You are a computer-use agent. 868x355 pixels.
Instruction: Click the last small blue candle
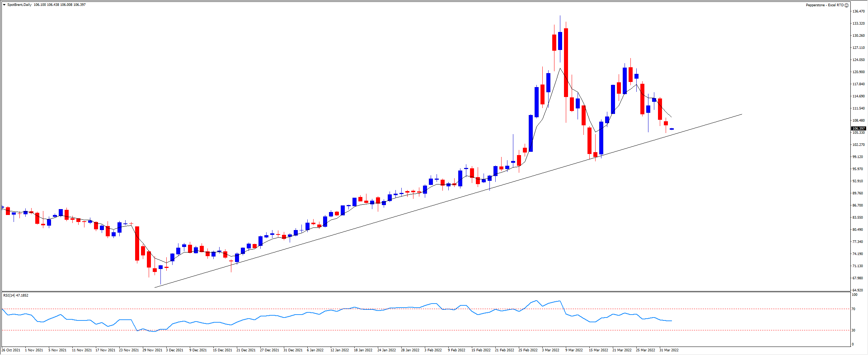[x=672, y=129]
